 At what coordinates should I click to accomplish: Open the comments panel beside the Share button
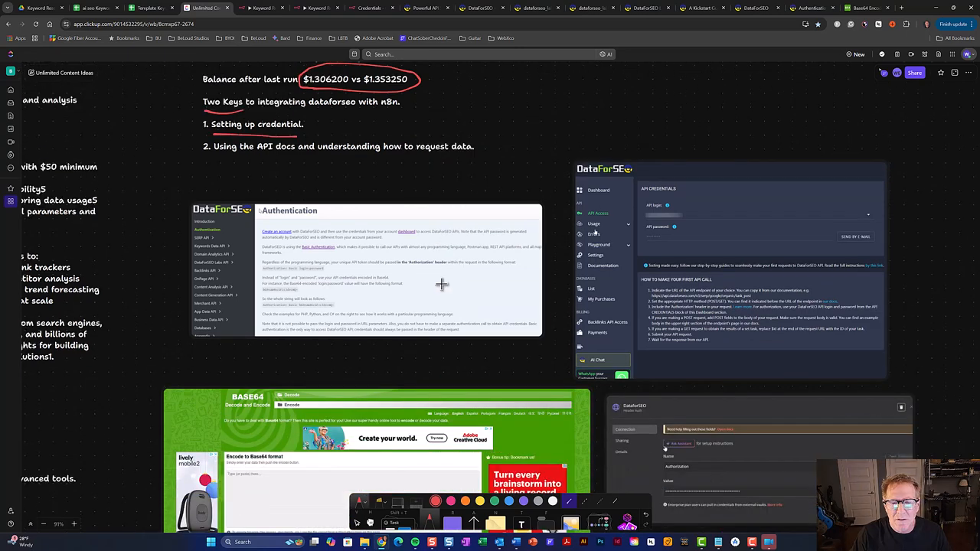tap(884, 73)
